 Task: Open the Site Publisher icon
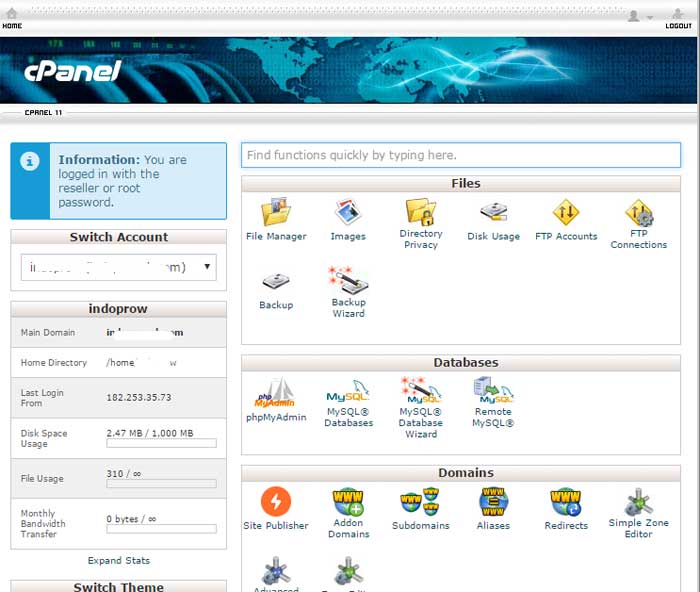tap(276, 501)
